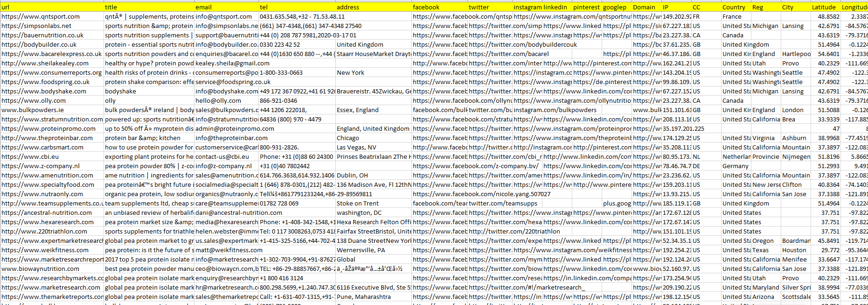The image size is (868, 305).
Task: Click the 'Texas' region cell
Action: tap(766, 250)
